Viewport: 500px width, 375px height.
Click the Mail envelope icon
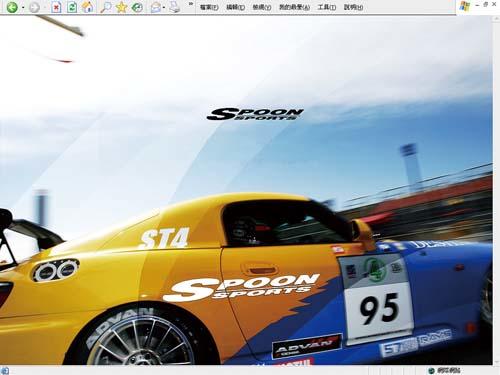click(x=156, y=7)
